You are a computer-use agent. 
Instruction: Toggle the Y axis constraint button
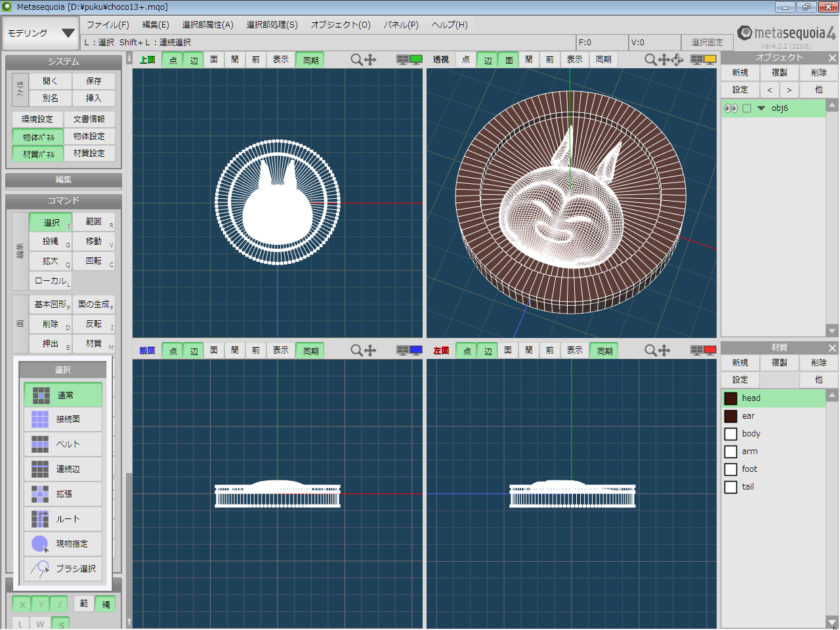point(41,604)
